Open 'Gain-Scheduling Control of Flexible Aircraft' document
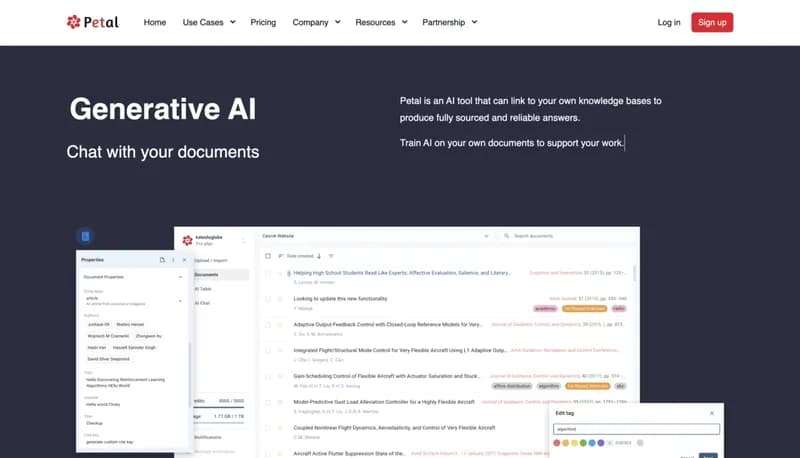The width and height of the screenshot is (800, 458). pyautogui.click(x=387, y=376)
